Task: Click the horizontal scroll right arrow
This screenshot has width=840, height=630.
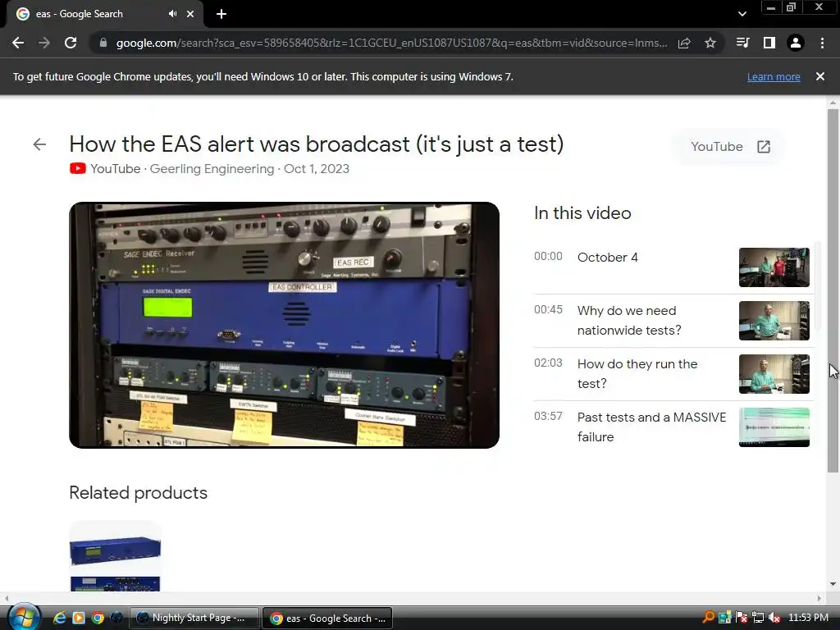Action: point(819,598)
